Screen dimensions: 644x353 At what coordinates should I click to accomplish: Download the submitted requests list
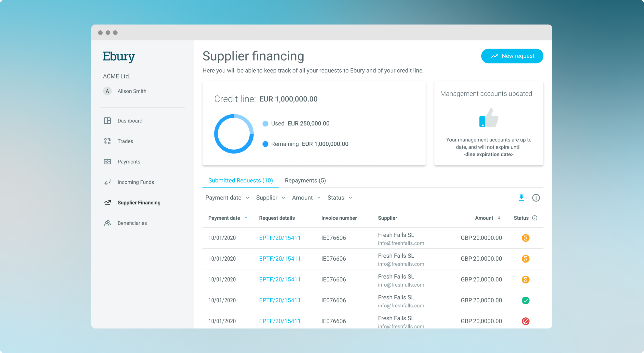click(x=521, y=198)
